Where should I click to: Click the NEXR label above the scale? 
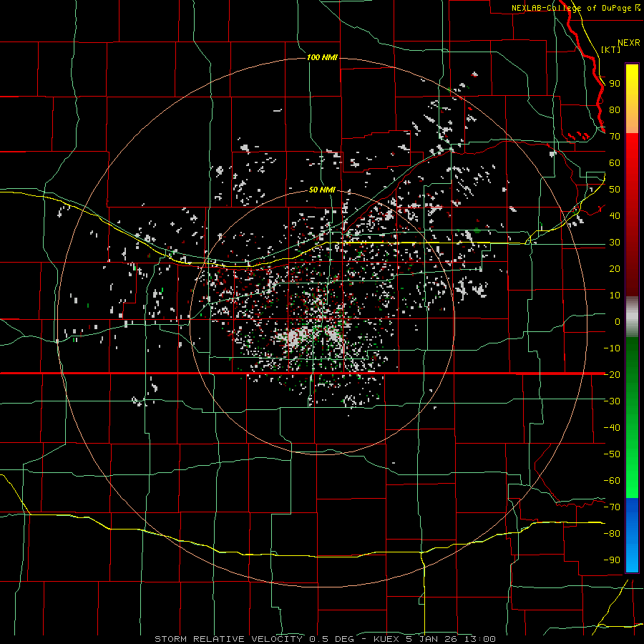(x=628, y=43)
